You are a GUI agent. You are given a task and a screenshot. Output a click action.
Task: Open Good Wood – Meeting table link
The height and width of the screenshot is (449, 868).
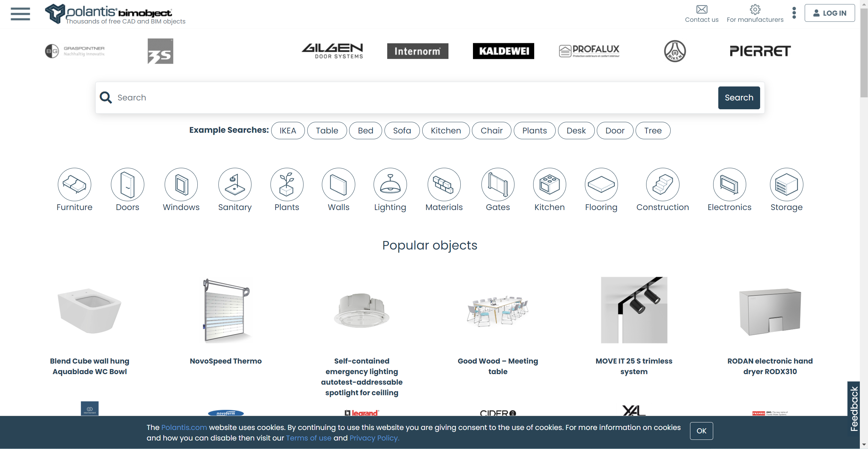coord(498,366)
